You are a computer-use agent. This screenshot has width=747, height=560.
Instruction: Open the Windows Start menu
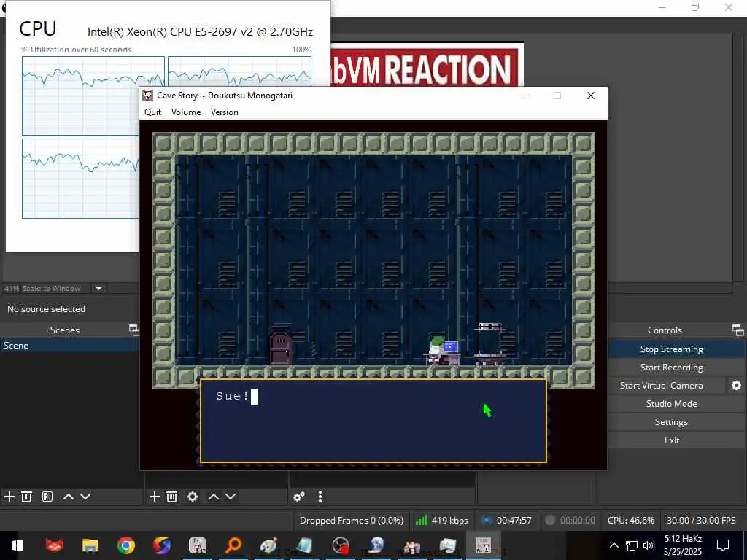[18, 545]
